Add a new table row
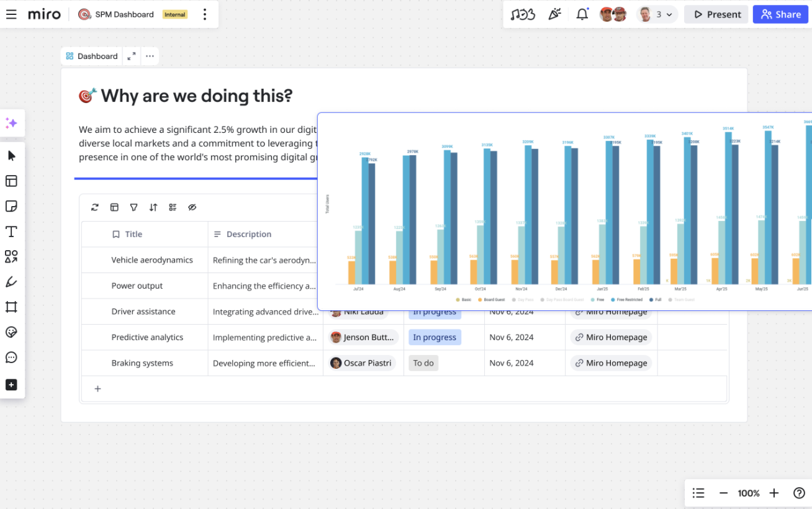The width and height of the screenshot is (812, 509). coord(97,389)
